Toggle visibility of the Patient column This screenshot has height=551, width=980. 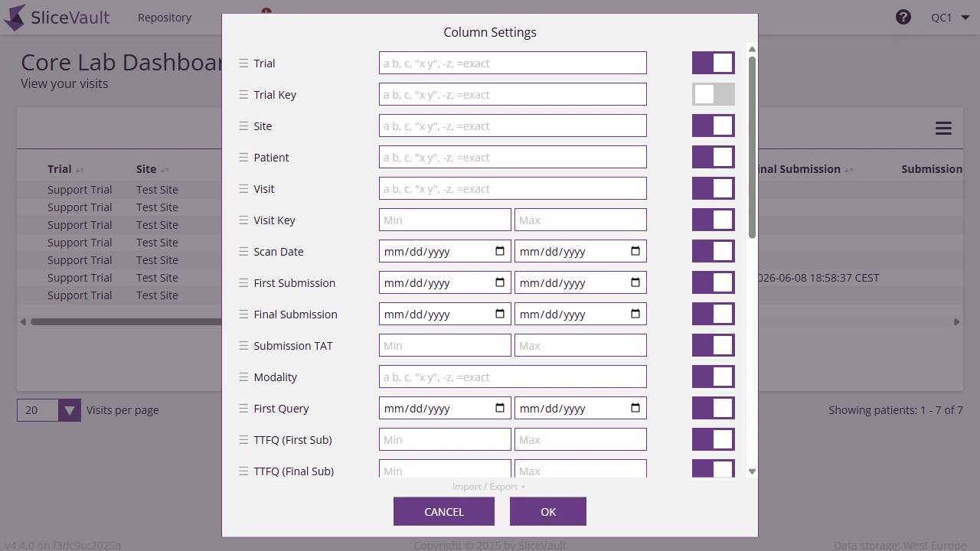714,157
